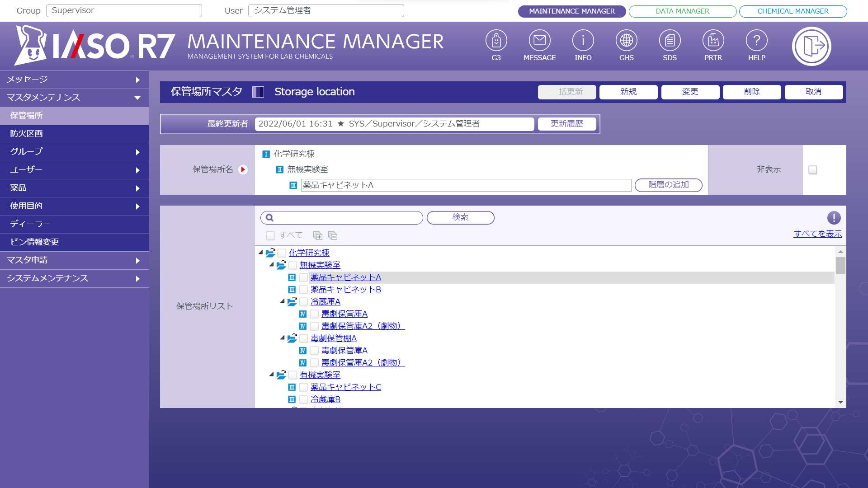Image resolution: width=868 pixels, height=488 pixels.
Task: Click the scrollbar down arrow
Action: click(x=840, y=402)
